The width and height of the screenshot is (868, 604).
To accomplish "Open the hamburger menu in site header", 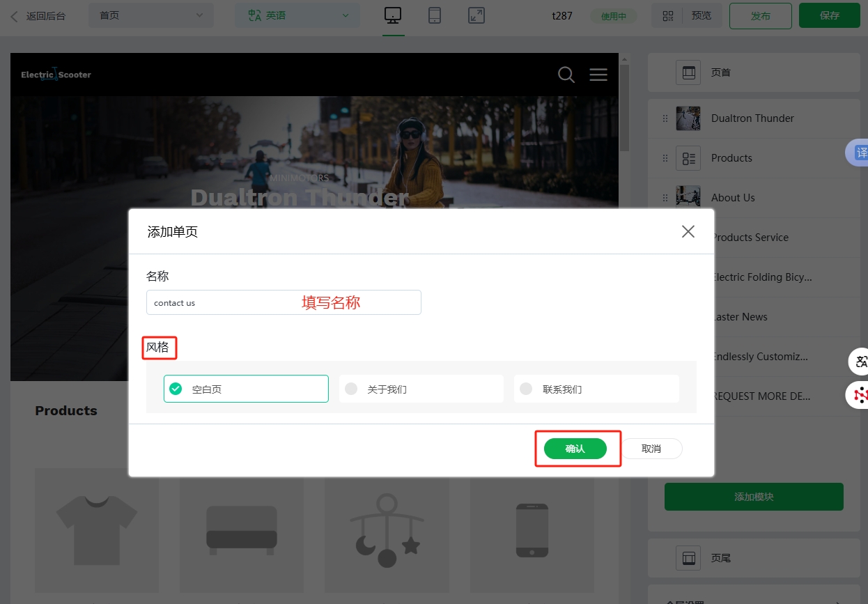I will point(598,75).
